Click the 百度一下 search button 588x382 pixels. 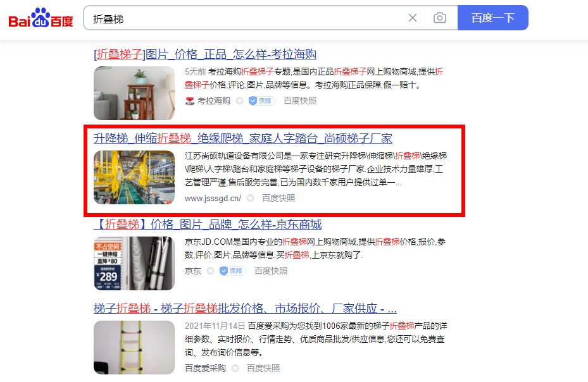click(x=493, y=18)
